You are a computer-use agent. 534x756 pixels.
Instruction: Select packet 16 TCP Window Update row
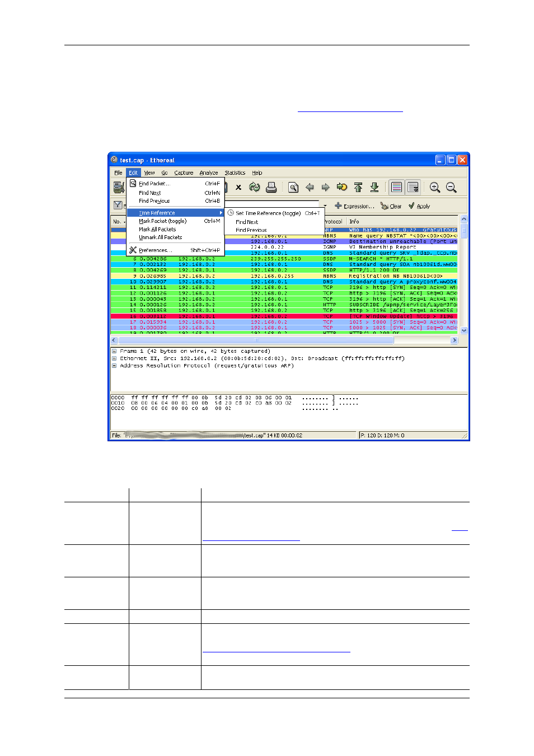click(x=284, y=316)
